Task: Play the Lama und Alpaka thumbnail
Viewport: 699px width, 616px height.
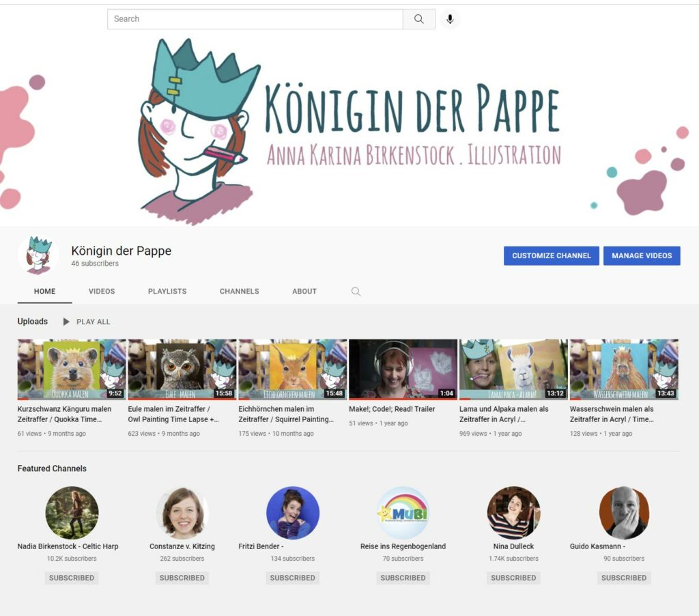Action: [513, 369]
